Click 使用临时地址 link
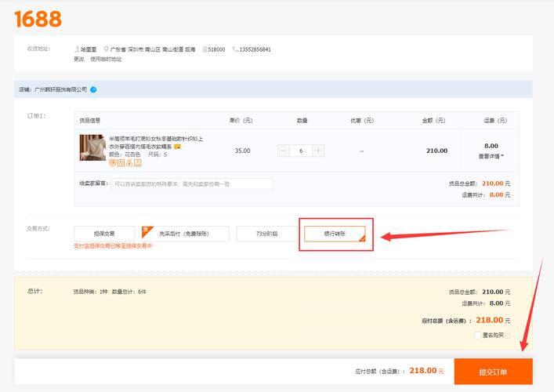Viewport: 554px width, 392px height. click(x=106, y=59)
